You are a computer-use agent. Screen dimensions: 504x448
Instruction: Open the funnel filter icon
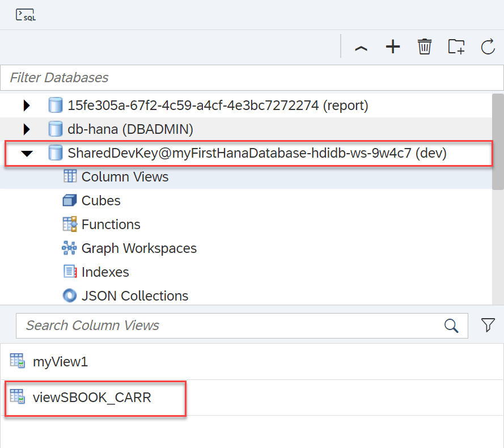click(488, 325)
